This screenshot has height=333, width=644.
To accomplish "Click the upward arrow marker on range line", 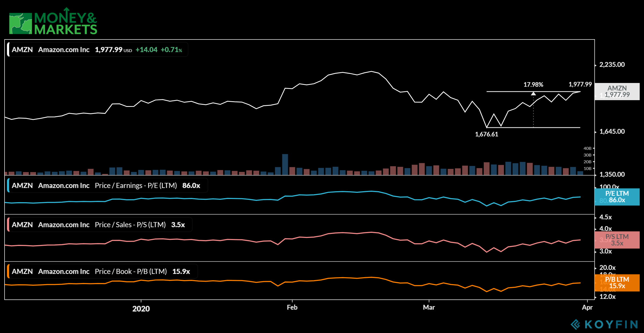I will click(533, 93).
